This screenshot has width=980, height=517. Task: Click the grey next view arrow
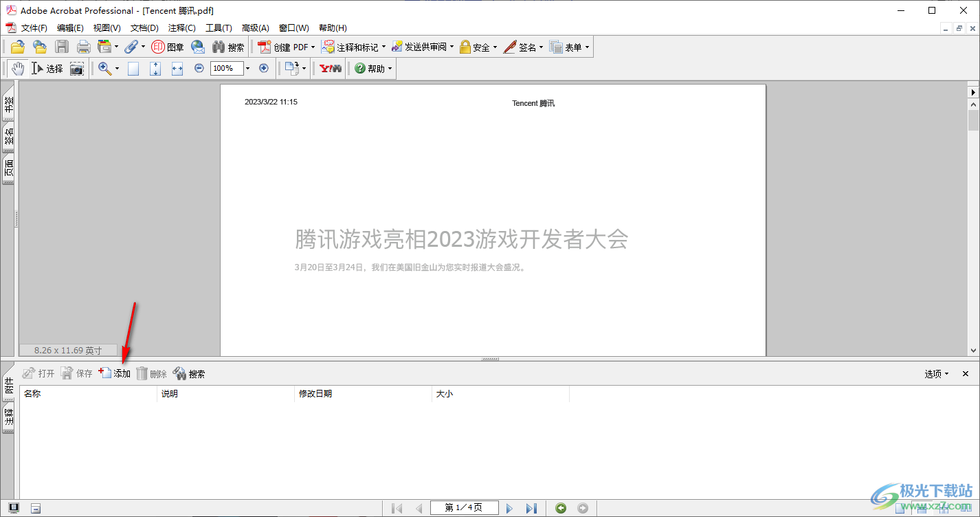pyautogui.click(x=583, y=508)
